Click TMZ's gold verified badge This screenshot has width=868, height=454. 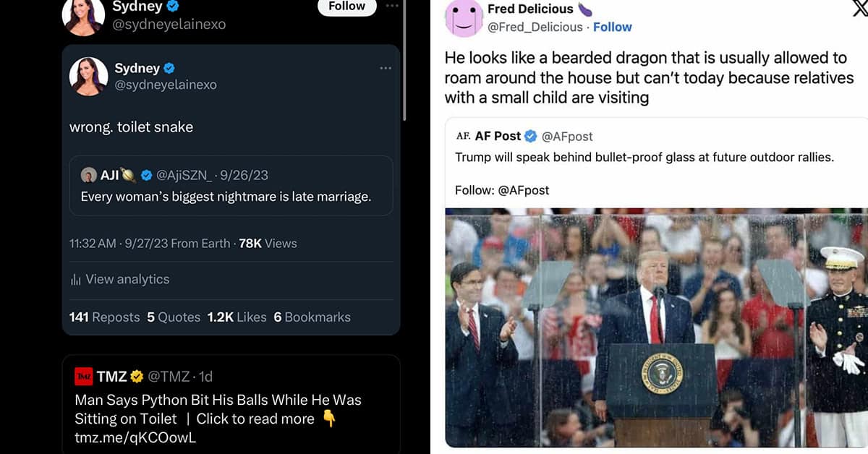pyautogui.click(x=137, y=377)
